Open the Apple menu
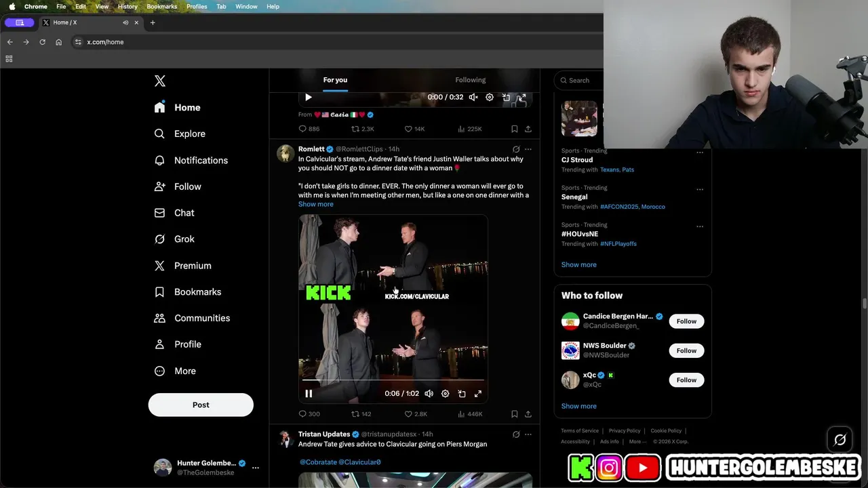This screenshot has height=488, width=868. (12, 6)
